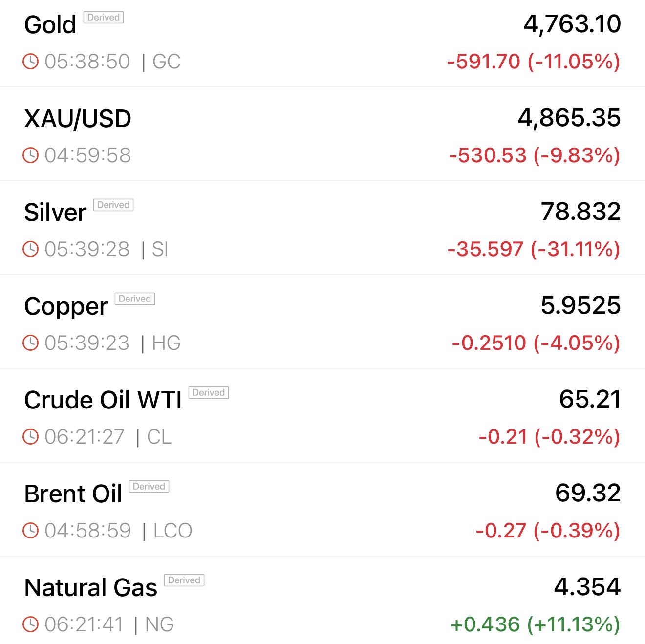This screenshot has width=645, height=644.
Task: Click the Derived badge next to Gold
Action: [104, 18]
